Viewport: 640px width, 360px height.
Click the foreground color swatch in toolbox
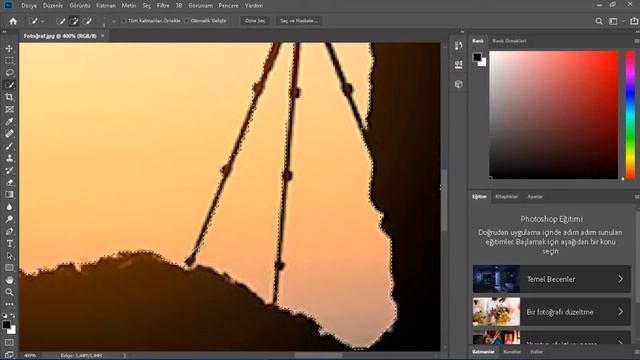click(x=6, y=325)
